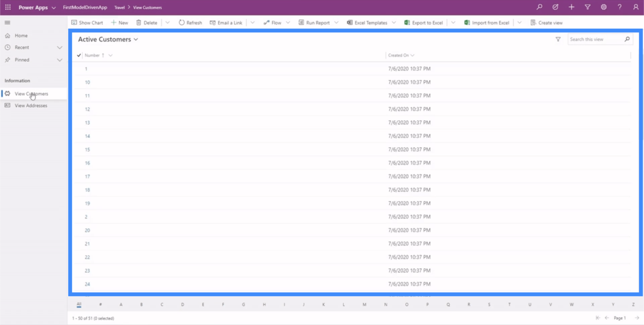The height and width of the screenshot is (325, 644).
Task: Open Export to Excel dropdown chevron
Action: 453,23
